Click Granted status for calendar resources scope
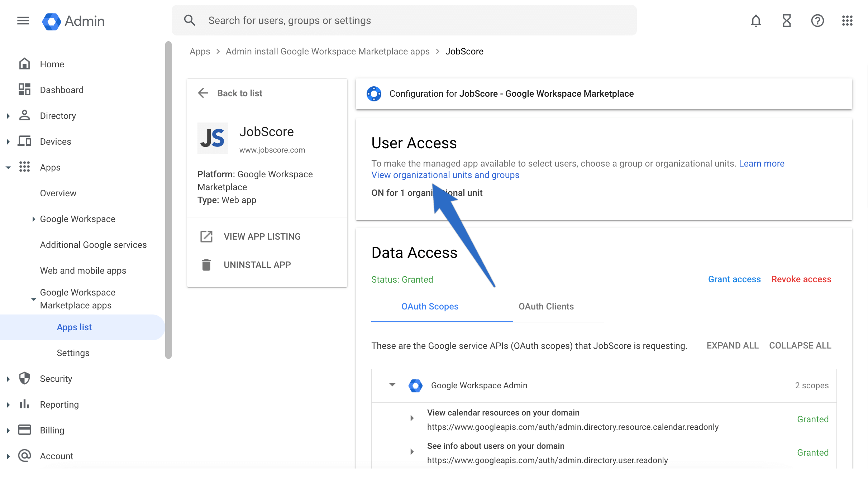This screenshot has height=485, width=868. [x=812, y=419]
